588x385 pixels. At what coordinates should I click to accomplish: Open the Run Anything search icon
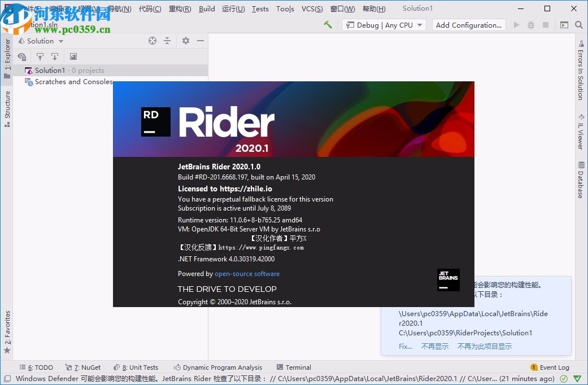click(x=579, y=25)
